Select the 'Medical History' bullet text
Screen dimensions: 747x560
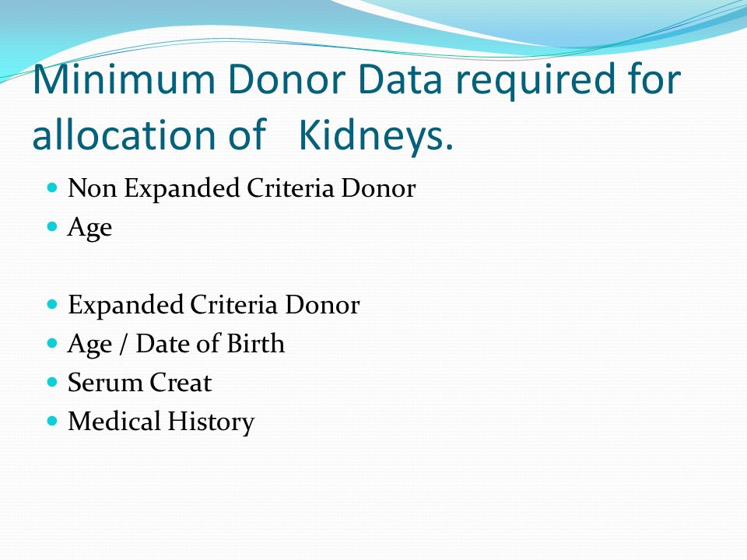pyautogui.click(x=161, y=422)
